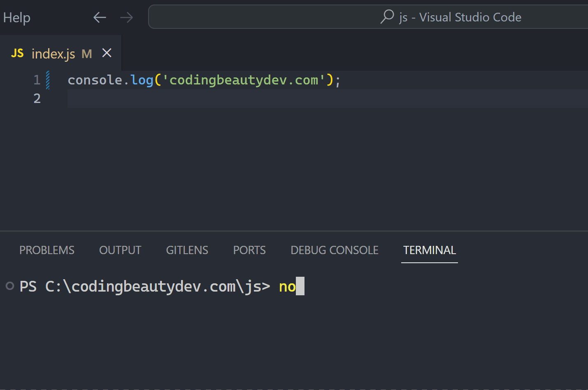Click the 'codingbeautydev.com' string in the code
This screenshot has width=588, height=390.
[244, 80]
